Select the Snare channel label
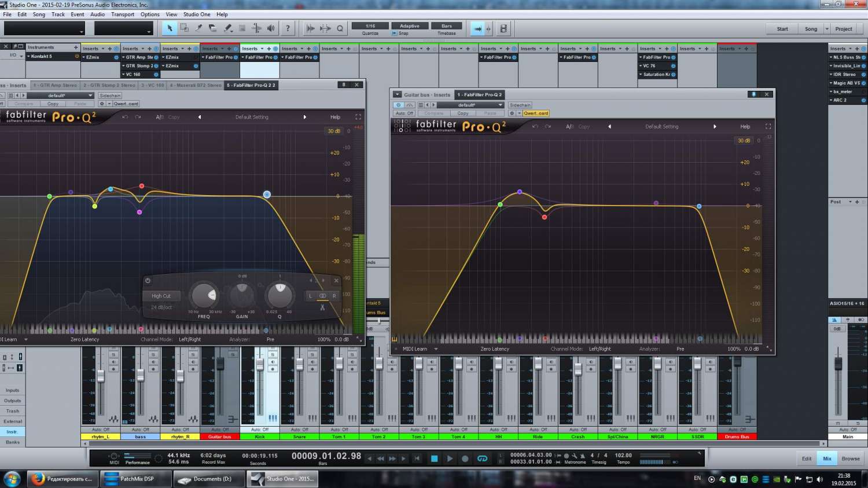The image size is (868, 488). [x=299, y=436]
